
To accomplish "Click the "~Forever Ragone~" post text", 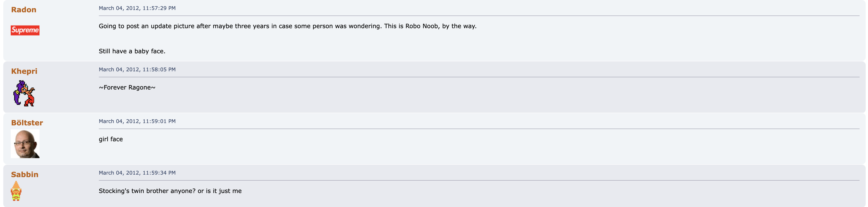I will [x=127, y=87].
